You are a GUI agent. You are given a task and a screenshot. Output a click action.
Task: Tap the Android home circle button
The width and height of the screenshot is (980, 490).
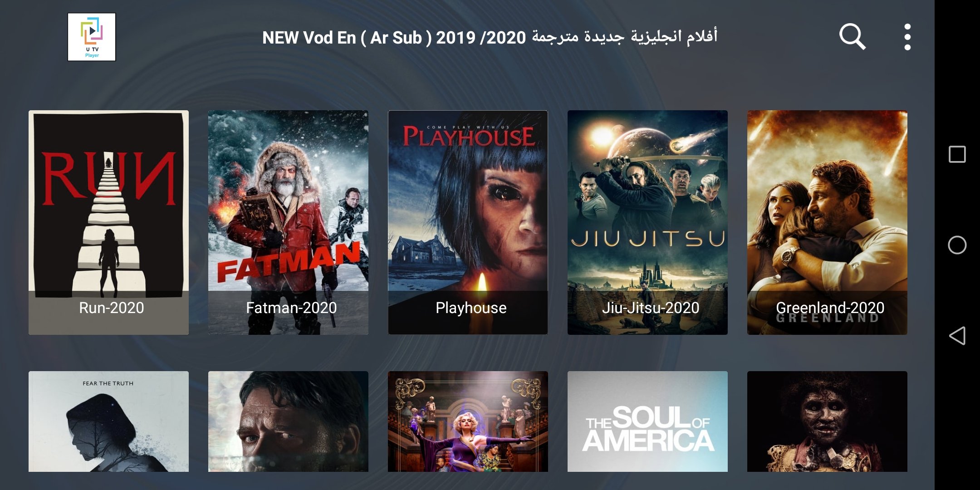tap(957, 245)
